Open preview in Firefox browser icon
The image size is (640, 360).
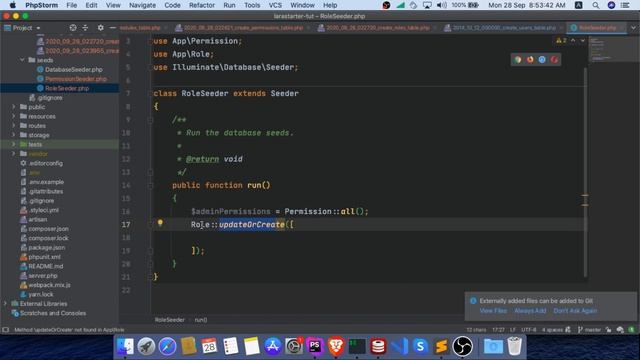(x=530, y=60)
